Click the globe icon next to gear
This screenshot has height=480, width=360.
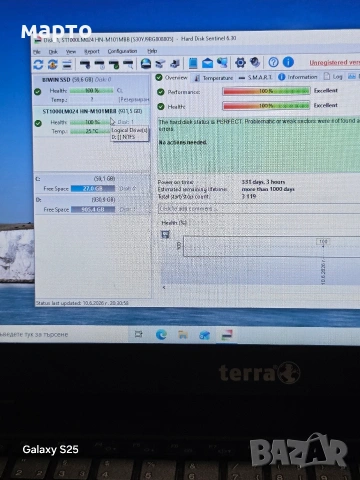coord(255,62)
